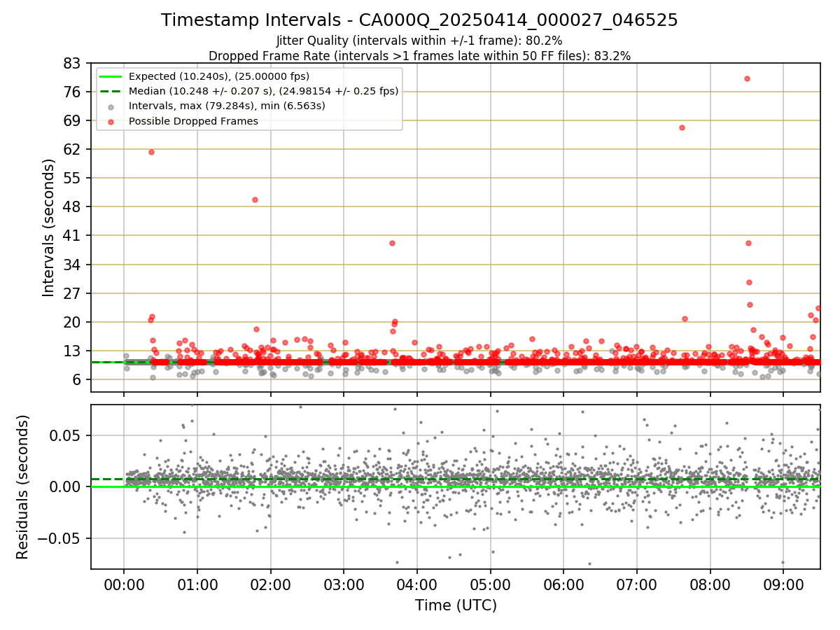840x630 pixels.
Task: Click the red outlier point near 50 seconds
Action: [x=255, y=199]
